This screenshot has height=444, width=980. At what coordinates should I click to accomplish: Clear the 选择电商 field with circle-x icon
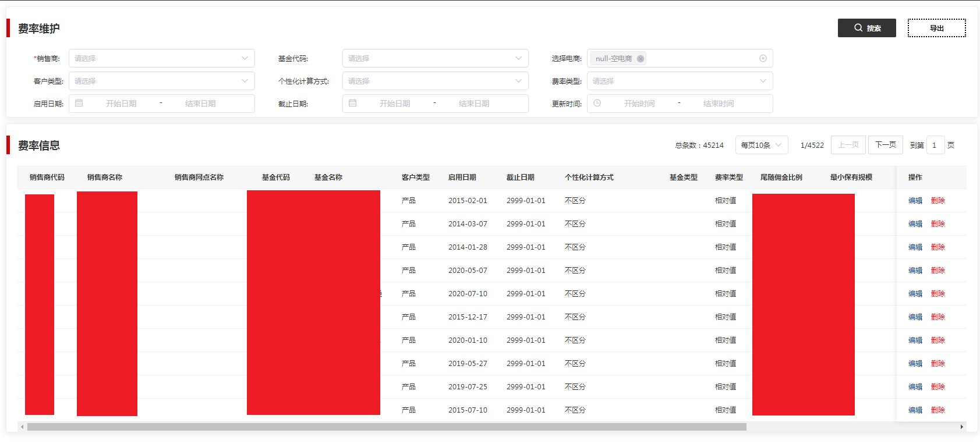pos(763,58)
